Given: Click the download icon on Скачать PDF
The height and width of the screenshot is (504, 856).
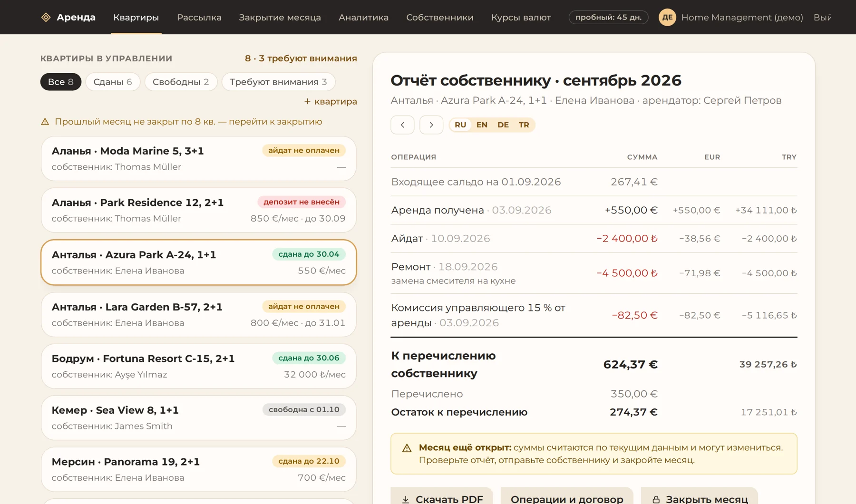Looking at the screenshot, I should pyautogui.click(x=406, y=499).
